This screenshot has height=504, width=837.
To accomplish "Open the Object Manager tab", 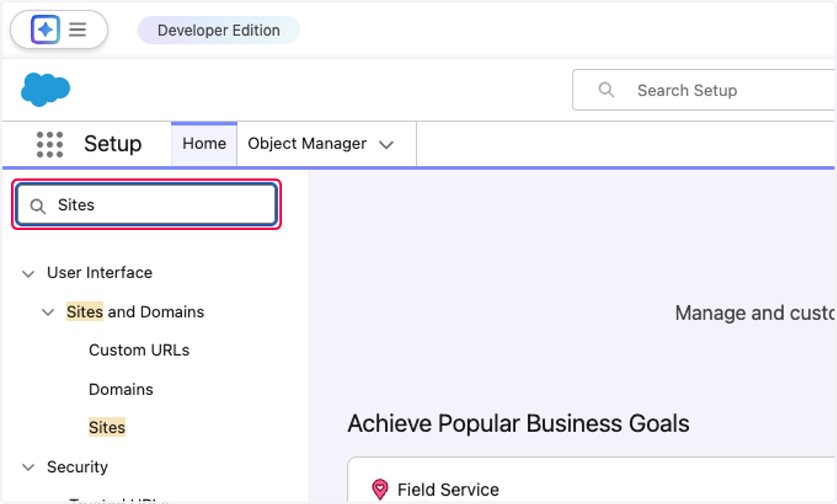I will click(308, 144).
